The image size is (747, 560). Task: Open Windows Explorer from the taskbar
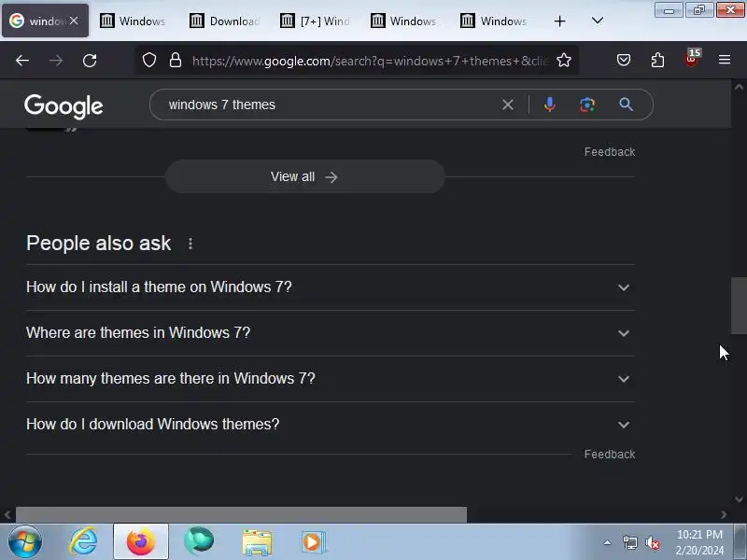(x=257, y=542)
